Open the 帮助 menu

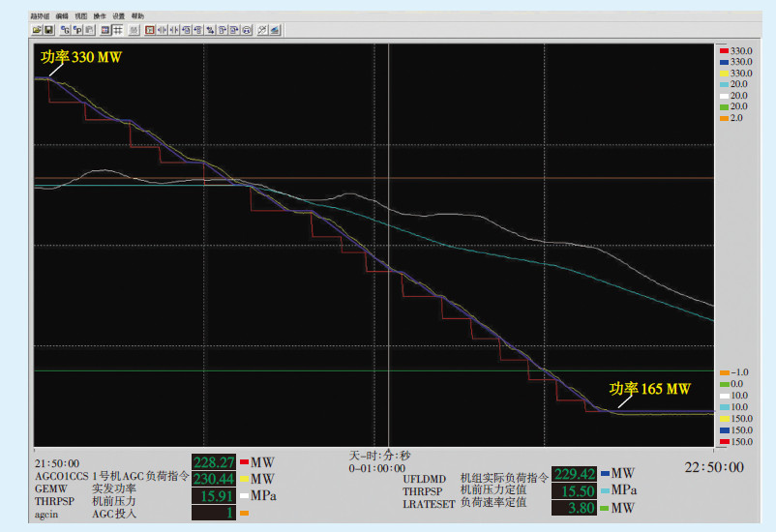137,16
